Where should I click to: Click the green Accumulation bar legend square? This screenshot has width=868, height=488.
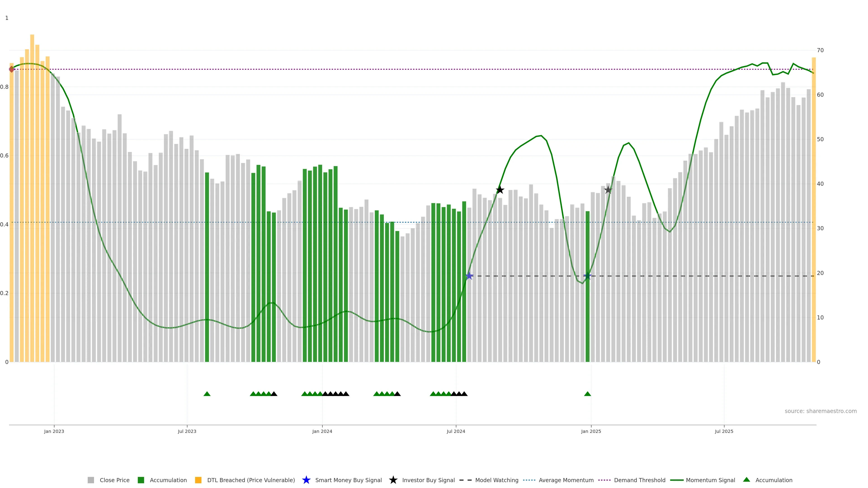(141, 480)
